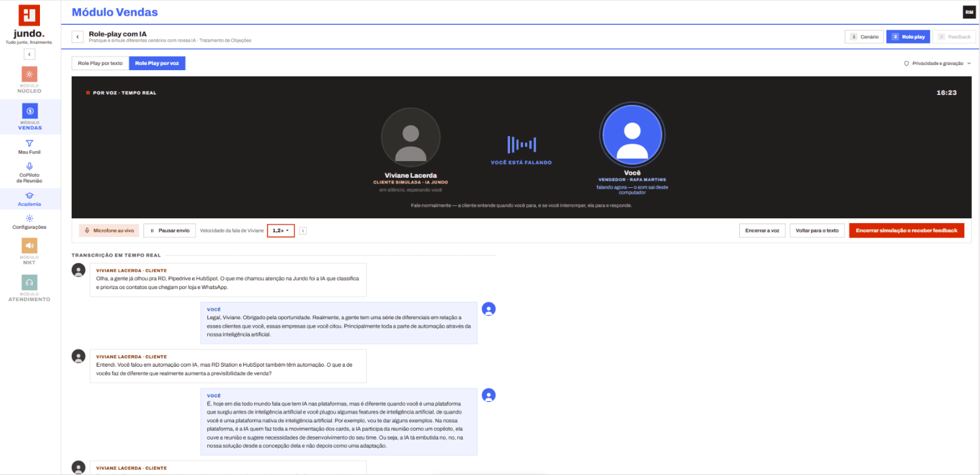Viewport: 980px width, 475px height.
Task: Go back using arrow beside Role-play com IA
Action: [x=78, y=37]
